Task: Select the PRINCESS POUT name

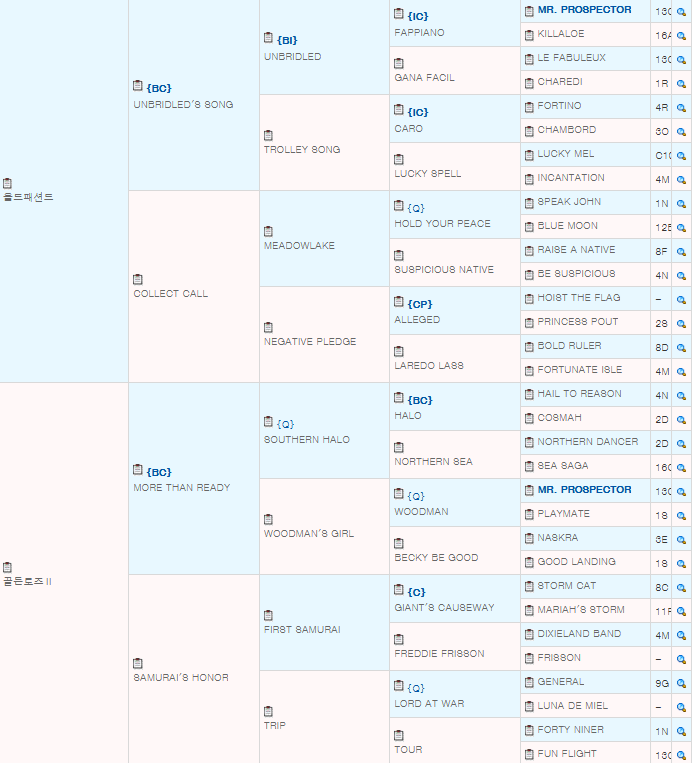Action: pyautogui.click(x=578, y=322)
